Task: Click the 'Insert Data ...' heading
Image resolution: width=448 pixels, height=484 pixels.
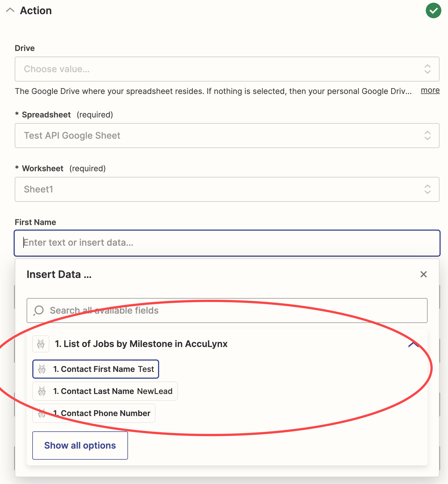Action: 59,275
